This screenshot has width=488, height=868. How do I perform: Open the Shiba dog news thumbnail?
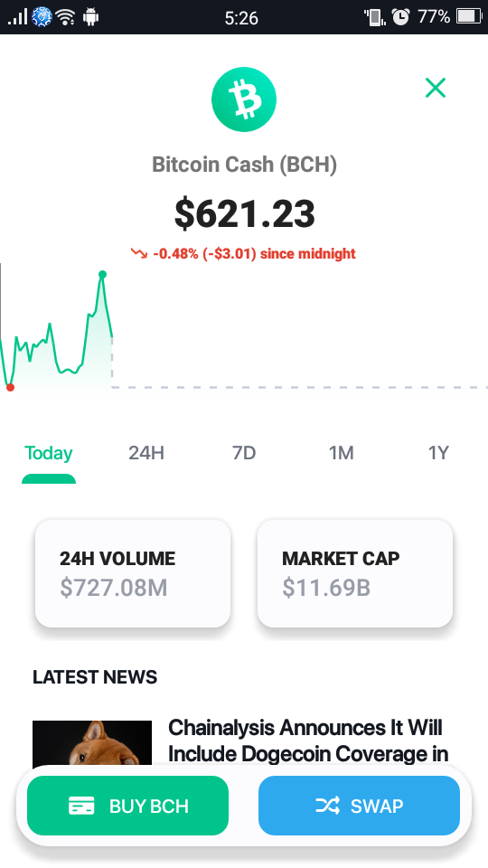pos(92,743)
